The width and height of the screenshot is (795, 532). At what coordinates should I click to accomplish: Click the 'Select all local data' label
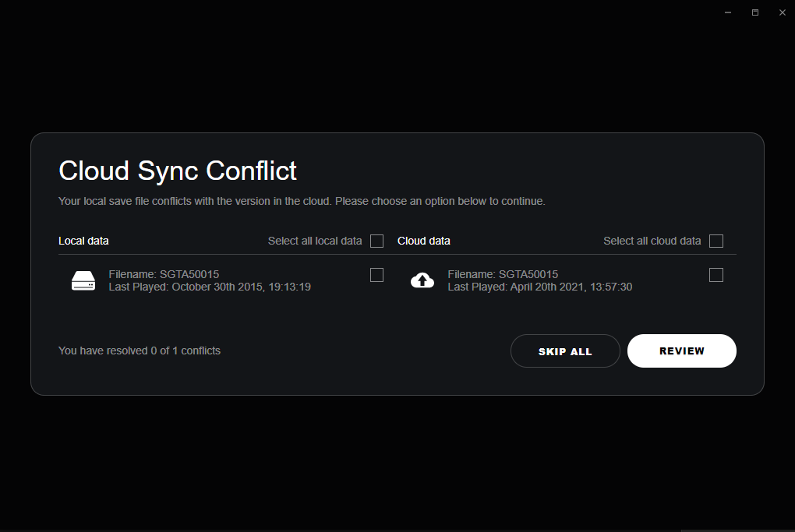tap(315, 241)
